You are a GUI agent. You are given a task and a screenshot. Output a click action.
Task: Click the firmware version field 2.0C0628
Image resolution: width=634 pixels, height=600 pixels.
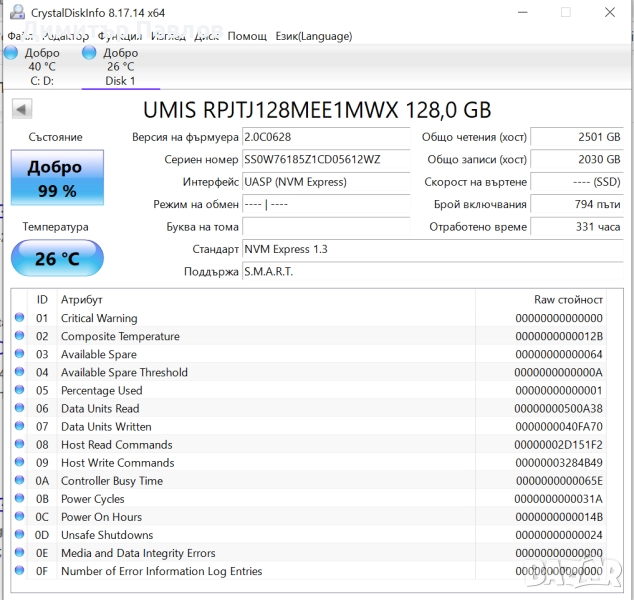(326, 137)
